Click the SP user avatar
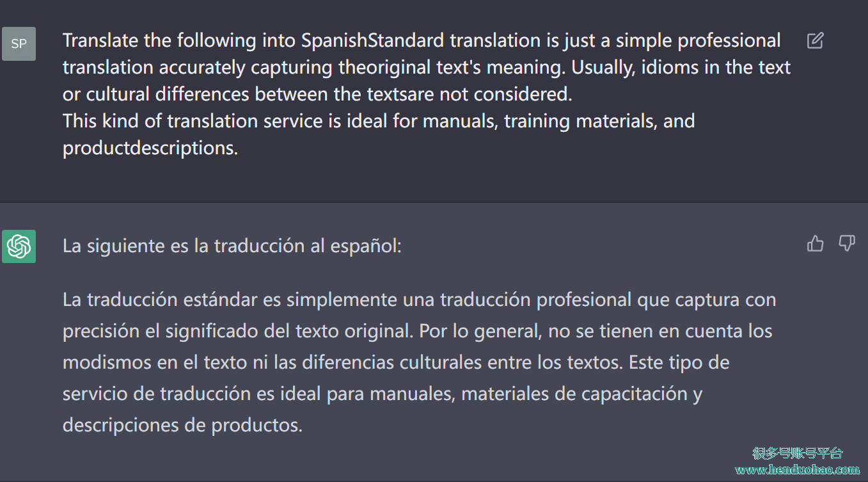Screen dimensions: 868x482 click(19, 44)
